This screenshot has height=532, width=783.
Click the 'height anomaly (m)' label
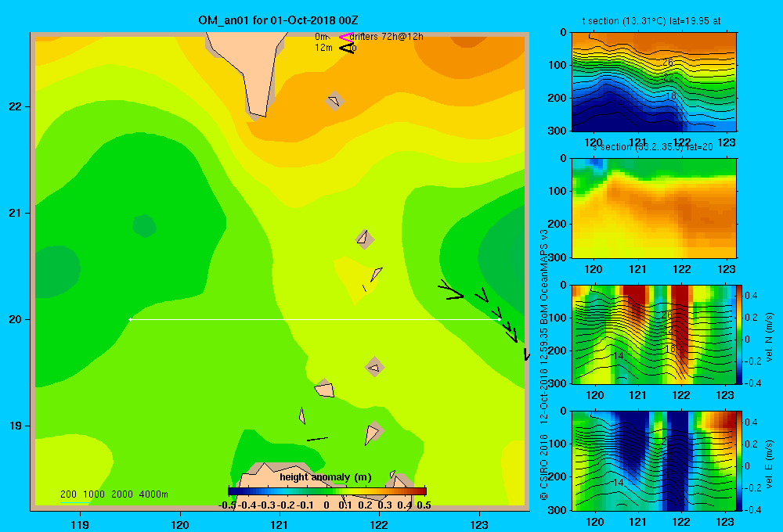[x=326, y=477]
